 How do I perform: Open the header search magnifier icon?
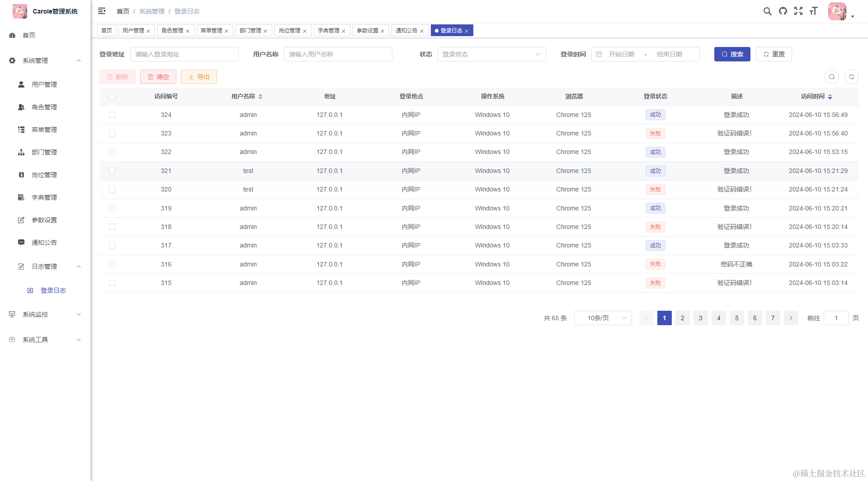767,11
